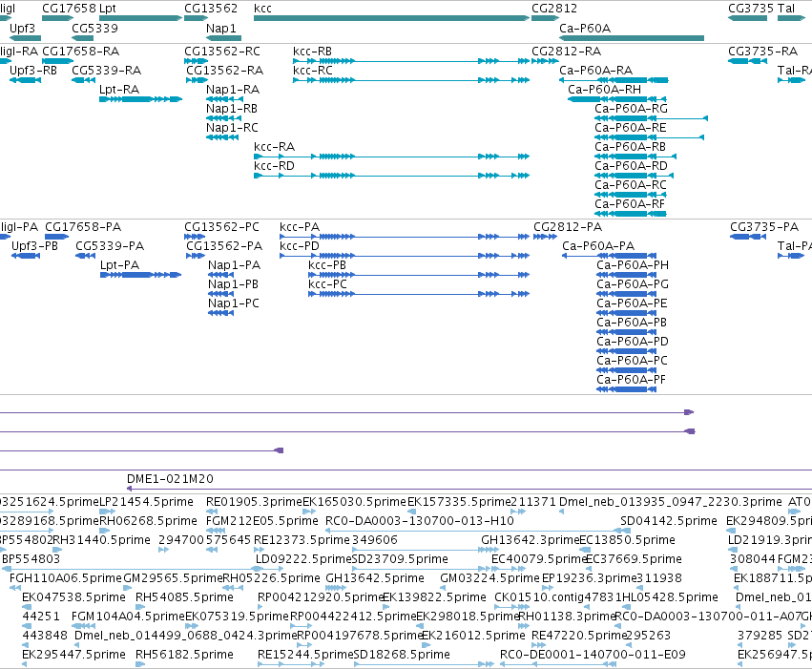Click the long kcc gene arrow bar
812x669 pixels.
[x=391, y=18]
